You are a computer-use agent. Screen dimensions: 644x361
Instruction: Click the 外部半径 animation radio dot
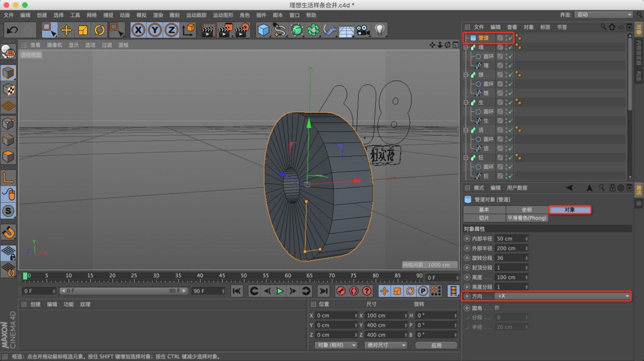pyautogui.click(x=467, y=248)
